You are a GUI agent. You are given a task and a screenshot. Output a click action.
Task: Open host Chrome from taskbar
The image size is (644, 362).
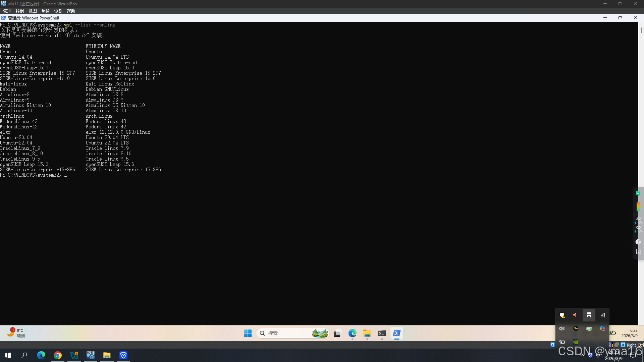(58, 355)
